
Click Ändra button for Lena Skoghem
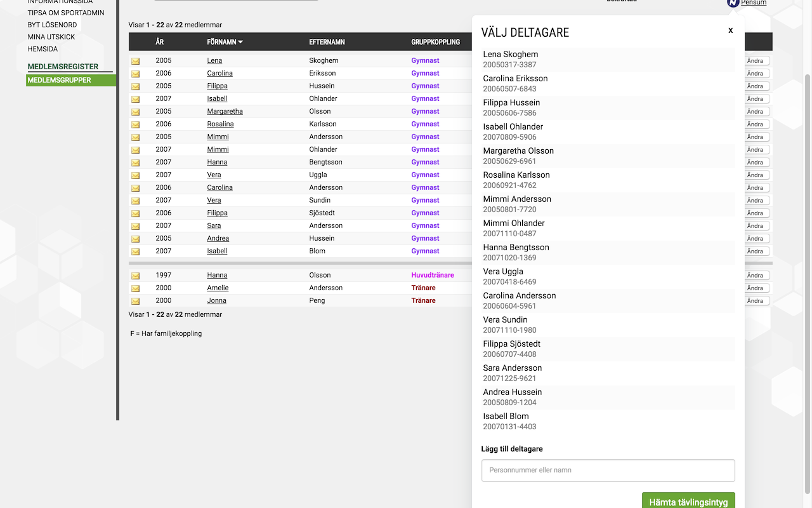pyautogui.click(x=755, y=61)
